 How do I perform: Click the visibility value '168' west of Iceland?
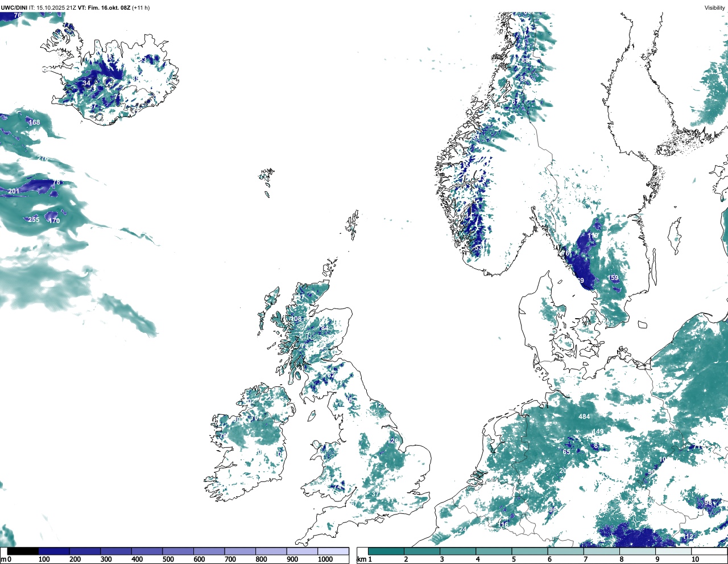(35, 122)
